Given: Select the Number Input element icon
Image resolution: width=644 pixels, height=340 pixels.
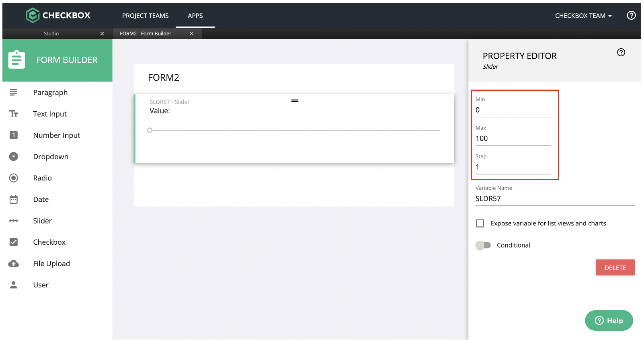Looking at the screenshot, I should tap(14, 135).
